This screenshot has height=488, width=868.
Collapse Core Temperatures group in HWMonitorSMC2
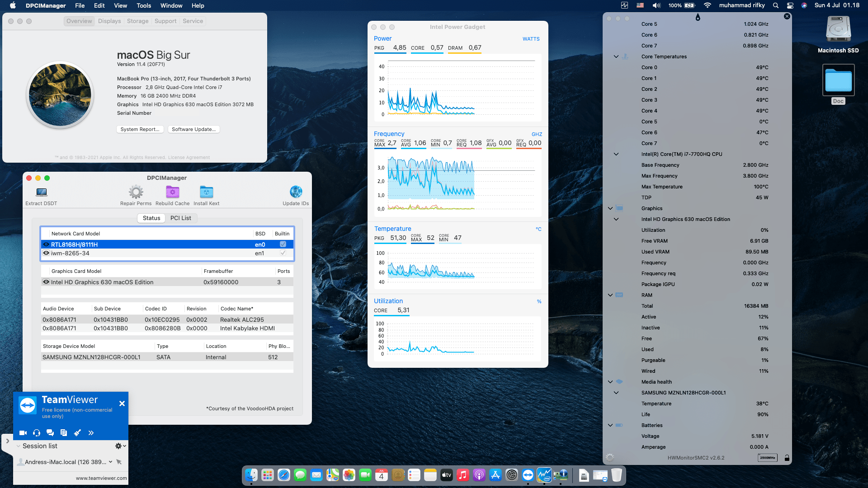pyautogui.click(x=616, y=56)
